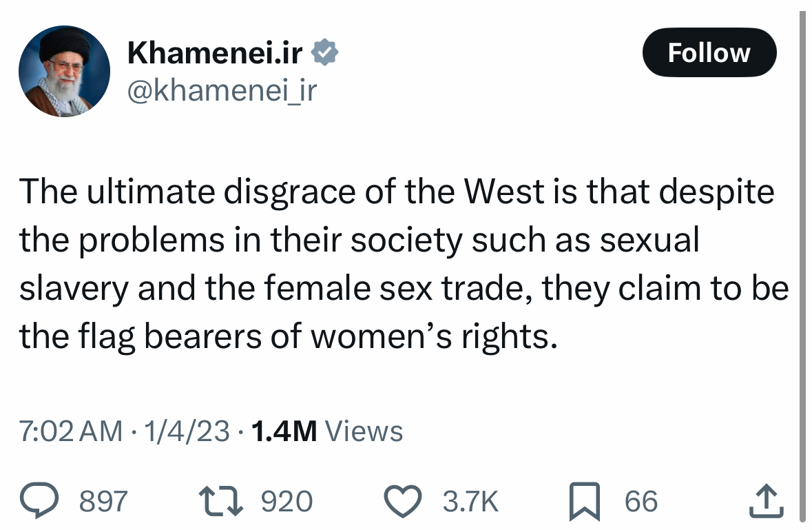Click the tweet text about the West
Screen dimensions: 812x530
click(x=404, y=264)
